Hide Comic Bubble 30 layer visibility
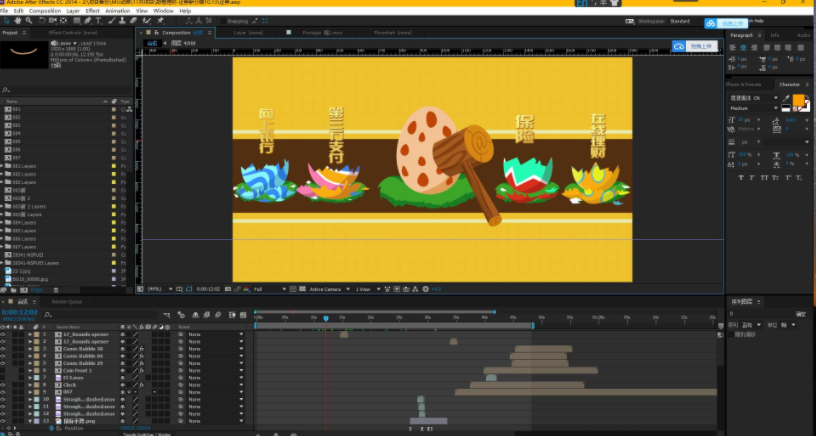This screenshot has width=816, height=436. click(x=3, y=349)
